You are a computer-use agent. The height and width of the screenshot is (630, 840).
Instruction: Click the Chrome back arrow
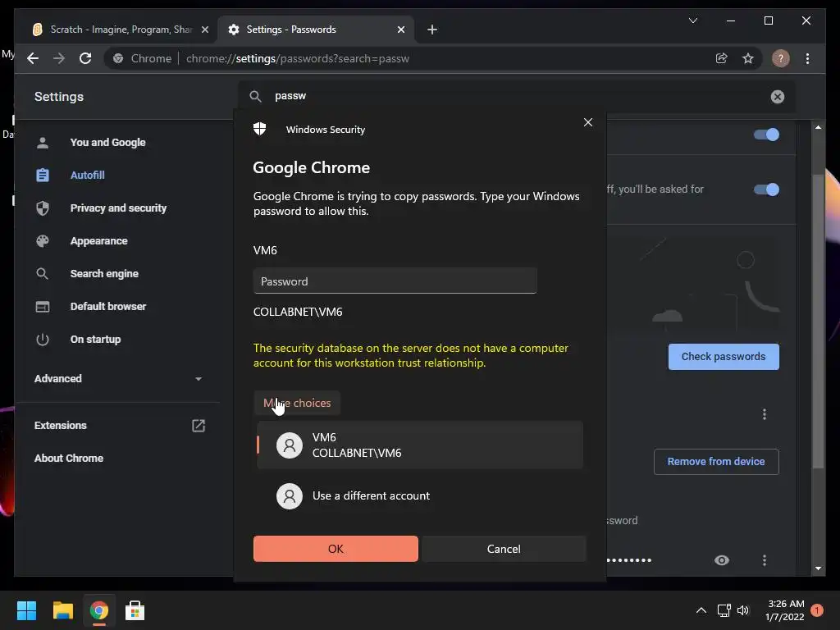(33, 58)
